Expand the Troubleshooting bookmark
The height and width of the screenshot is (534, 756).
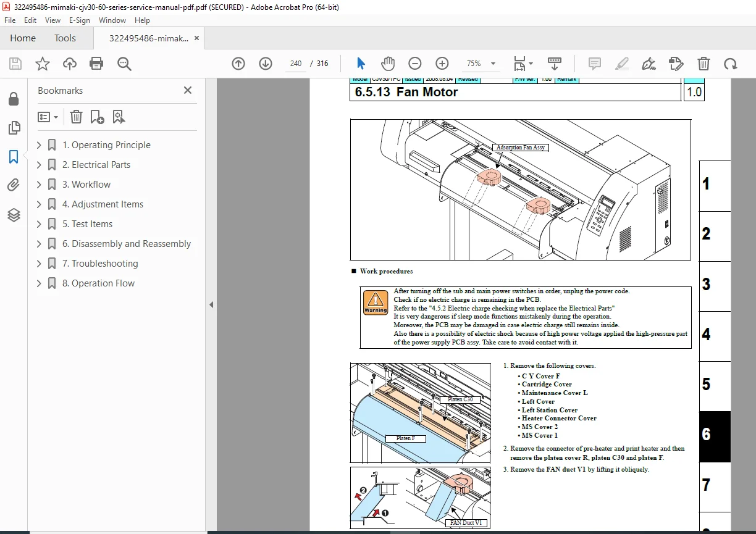pos(40,264)
